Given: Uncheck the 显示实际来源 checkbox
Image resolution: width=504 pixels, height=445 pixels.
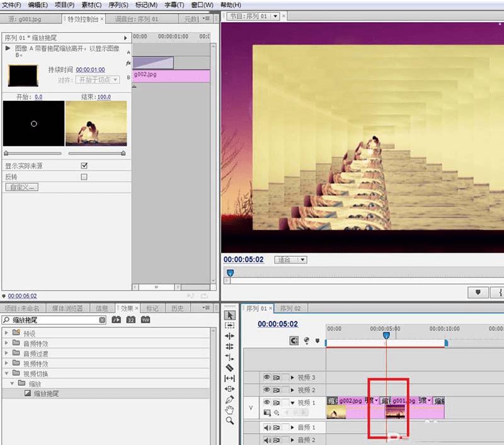Looking at the screenshot, I should 84,166.
